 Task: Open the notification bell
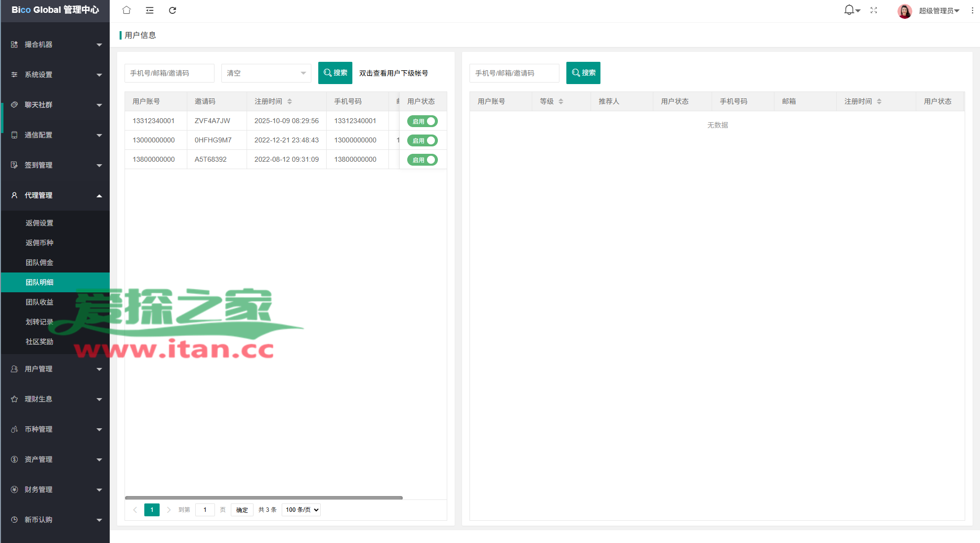849,10
